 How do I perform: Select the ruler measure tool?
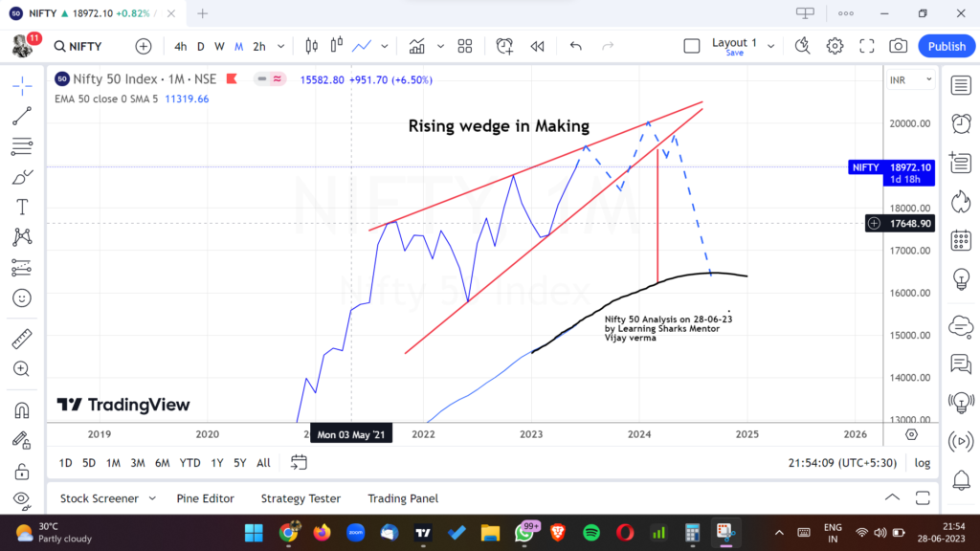click(x=22, y=339)
